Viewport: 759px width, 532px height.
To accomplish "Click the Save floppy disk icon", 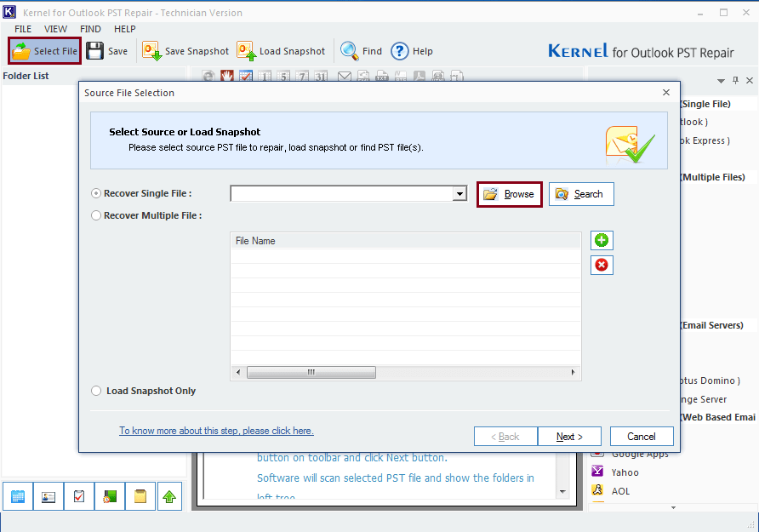I will (x=95, y=51).
